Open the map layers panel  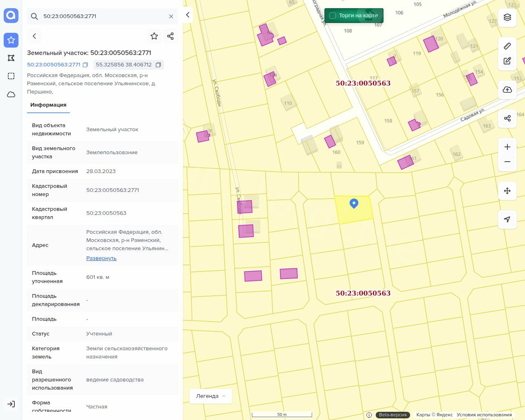coord(507,17)
